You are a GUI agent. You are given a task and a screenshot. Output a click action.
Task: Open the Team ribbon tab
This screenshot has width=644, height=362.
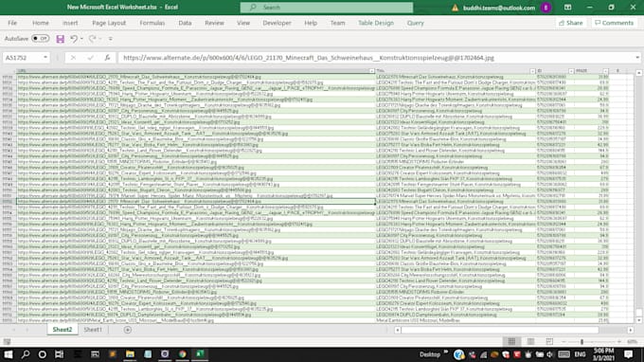pos(337,23)
